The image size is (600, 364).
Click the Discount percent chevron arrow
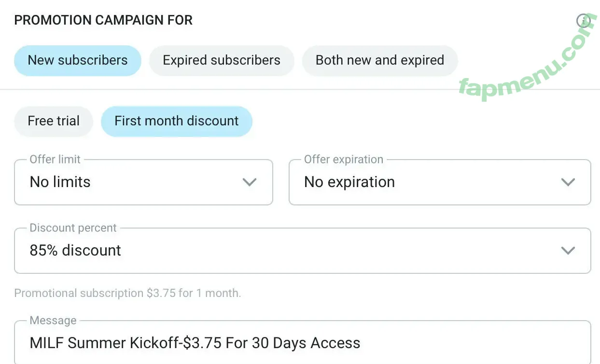568,251
